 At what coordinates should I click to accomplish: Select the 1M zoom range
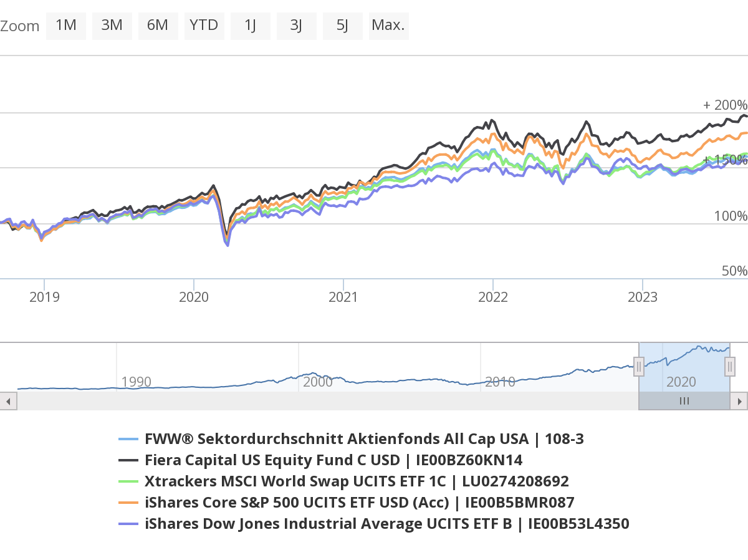tap(66, 26)
